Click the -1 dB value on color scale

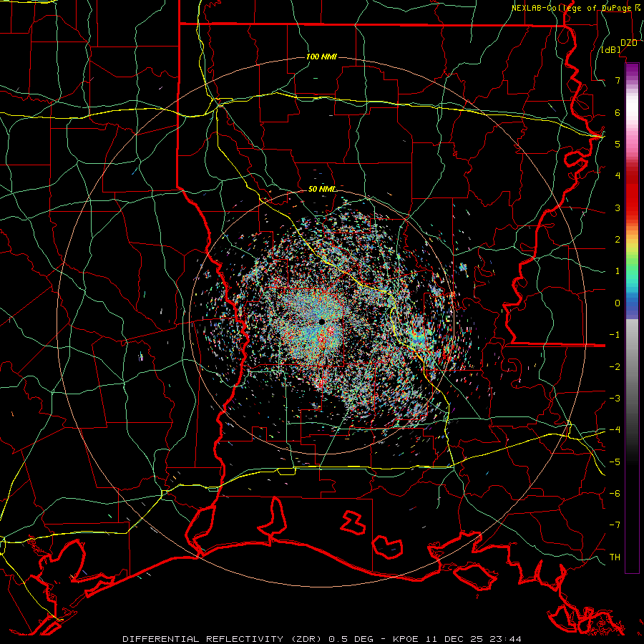(615, 335)
